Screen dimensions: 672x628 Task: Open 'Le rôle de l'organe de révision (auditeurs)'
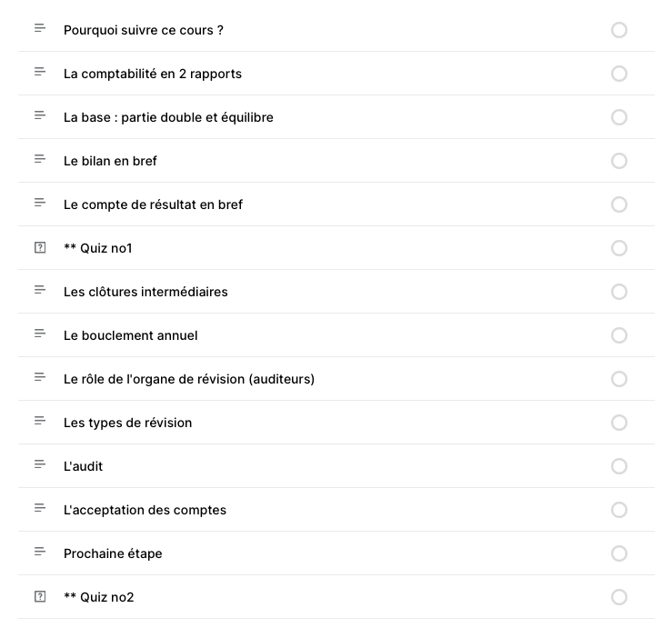coord(189,379)
